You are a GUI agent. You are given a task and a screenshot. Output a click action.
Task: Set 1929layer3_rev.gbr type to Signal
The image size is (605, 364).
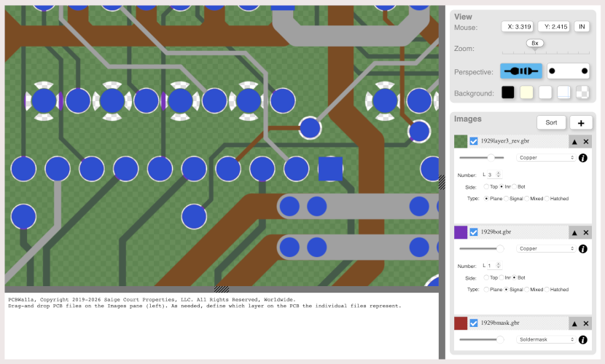point(507,199)
